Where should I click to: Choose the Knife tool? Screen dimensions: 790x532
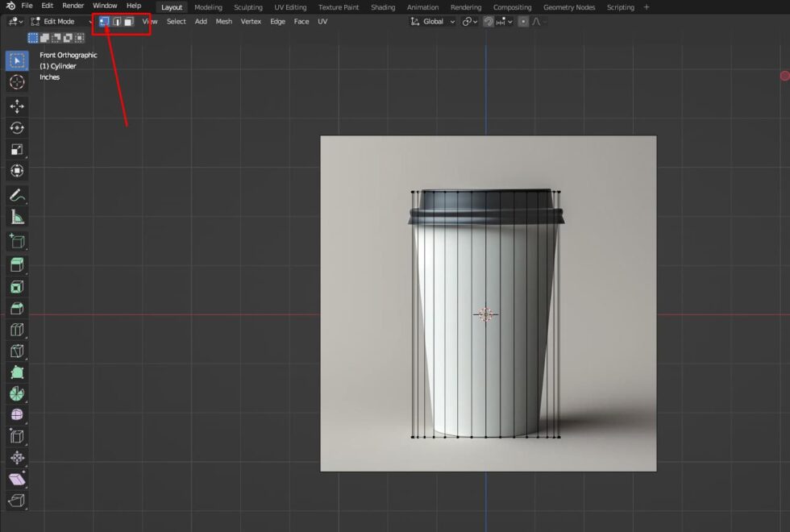(x=18, y=351)
